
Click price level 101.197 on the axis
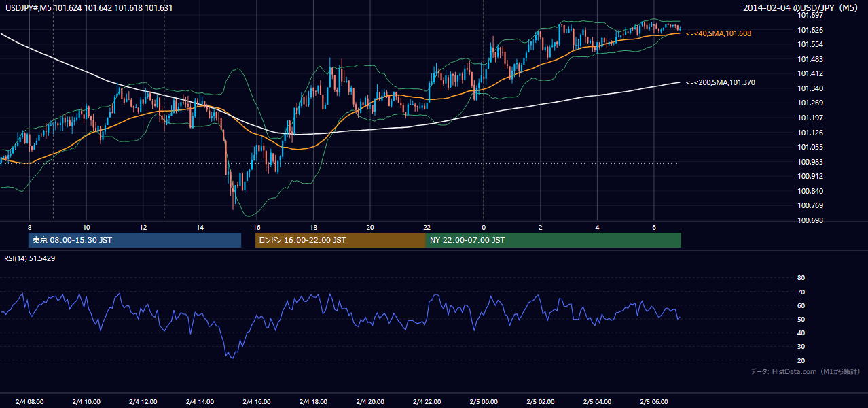(810, 118)
